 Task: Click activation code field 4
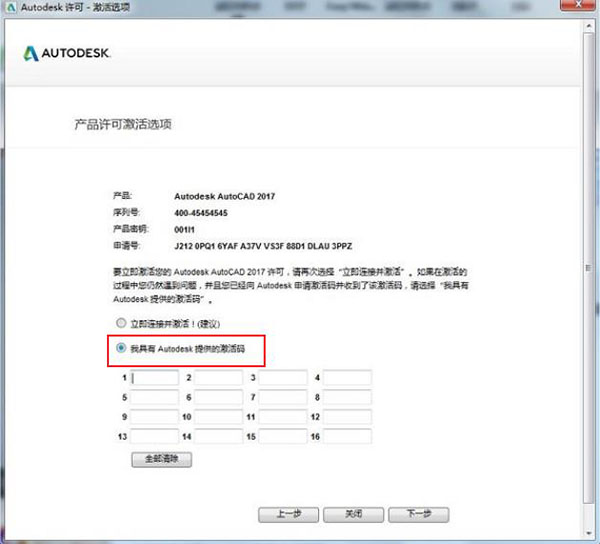[x=347, y=378]
